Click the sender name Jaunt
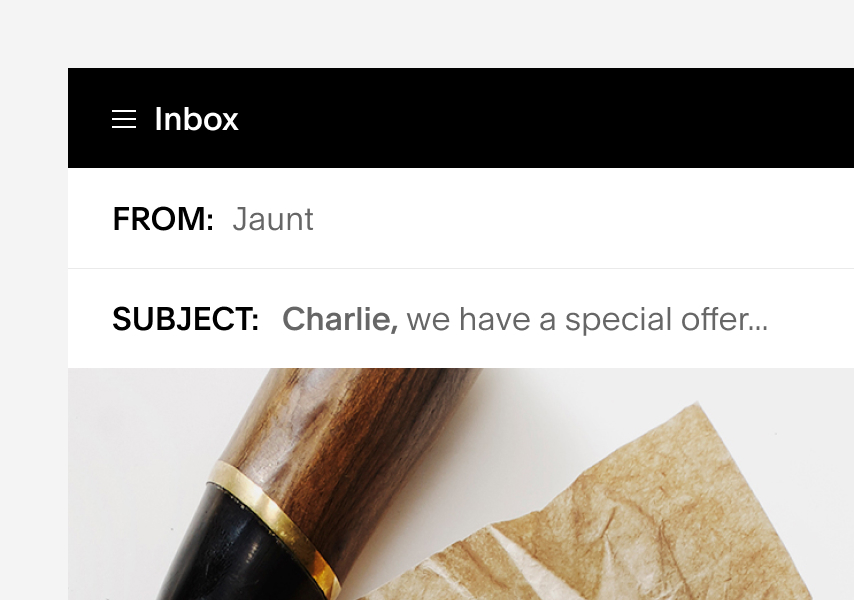Viewport: 854px width, 600px height. 273,219
